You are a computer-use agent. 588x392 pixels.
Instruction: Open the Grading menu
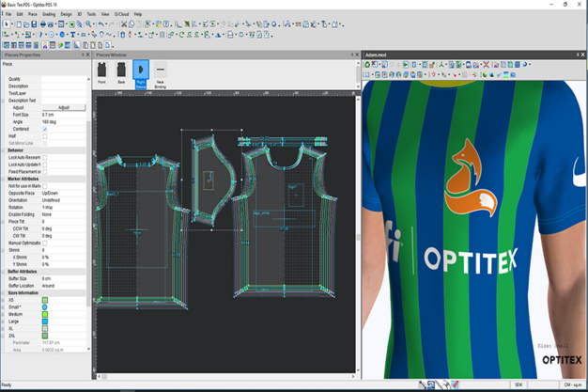tap(48, 15)
